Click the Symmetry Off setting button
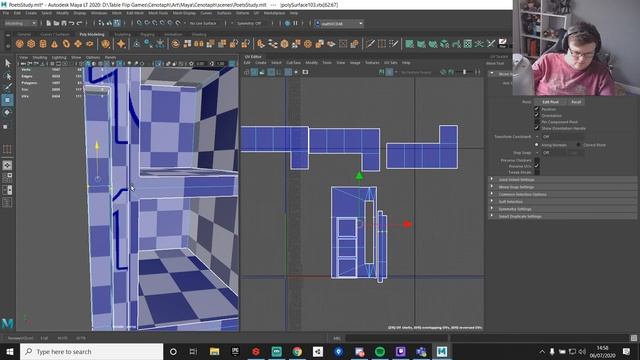This screenshot has width=640, height=360. click(249, 23)
